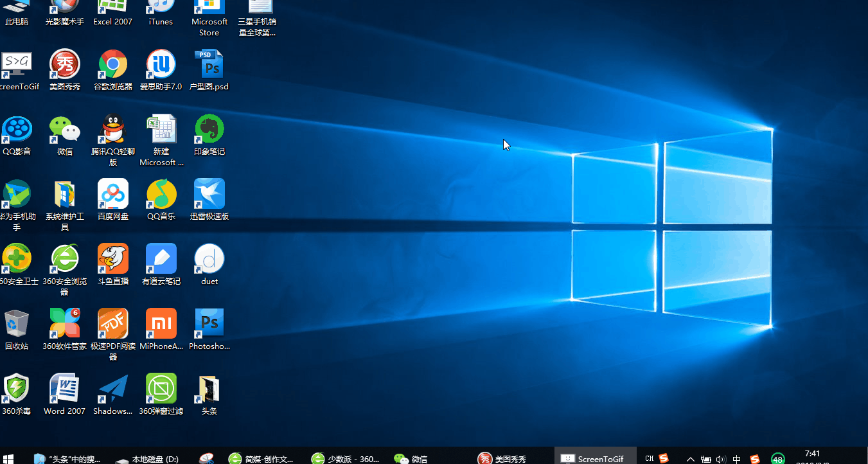868x464 pixels.
Task: Open the Windows Start menu
Action: (10, 458)
